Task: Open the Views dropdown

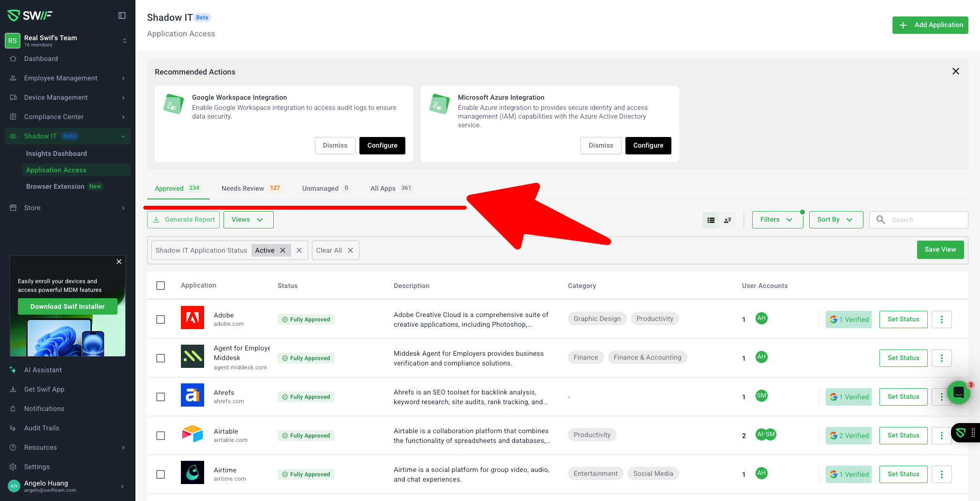Action: tap(248, 220)
